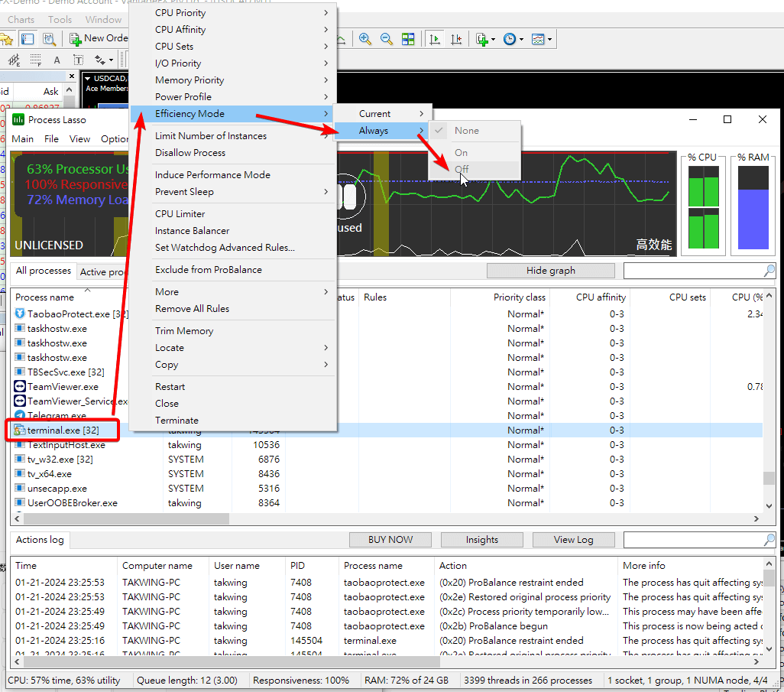
Task: Click the Hide graph button
Action: tap(550, 271)
